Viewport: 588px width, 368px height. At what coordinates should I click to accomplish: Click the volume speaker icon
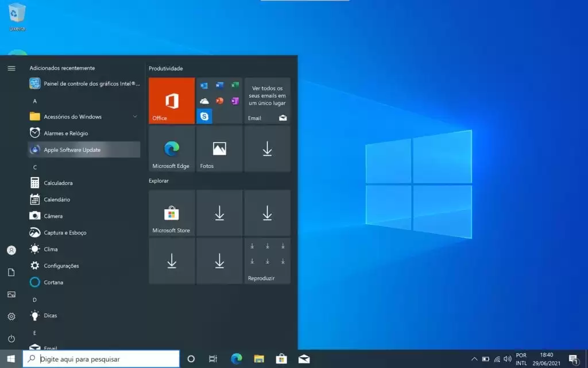tap(508, 359)
